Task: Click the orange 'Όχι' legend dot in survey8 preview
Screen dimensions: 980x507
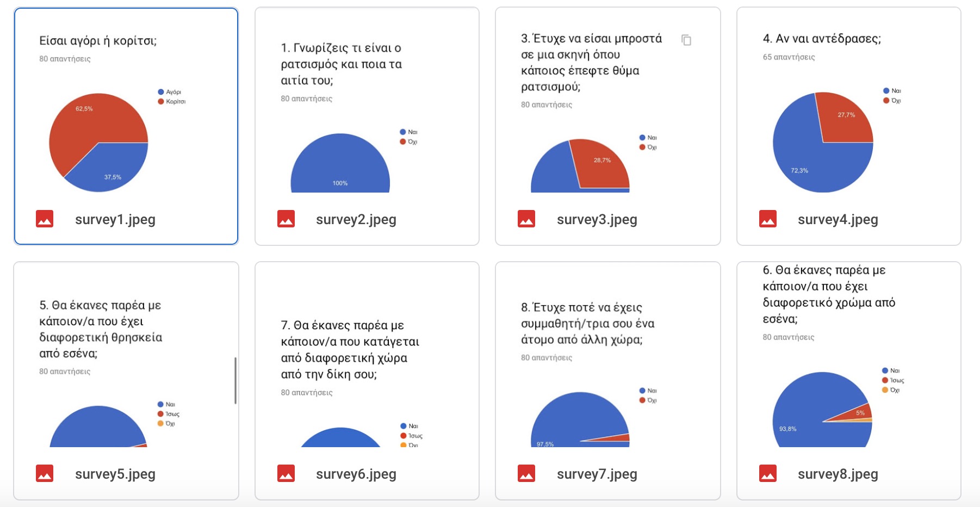Action: [885, 390]
